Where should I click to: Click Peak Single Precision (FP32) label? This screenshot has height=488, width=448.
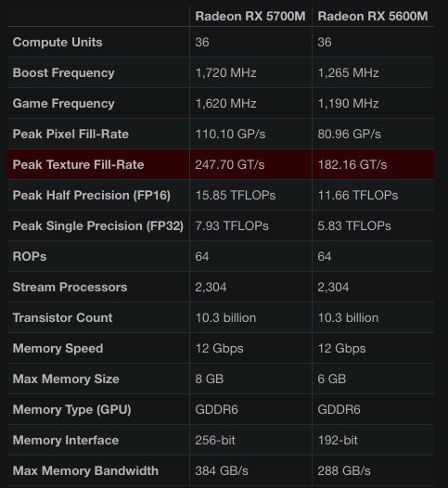(98, 226)
